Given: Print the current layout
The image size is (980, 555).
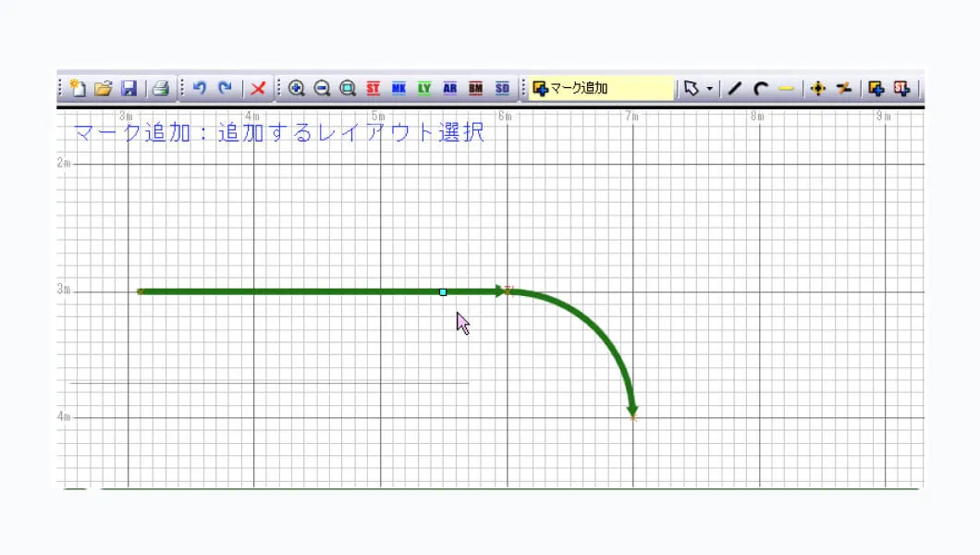Looking at the screenshot, I should click(161, 89).
